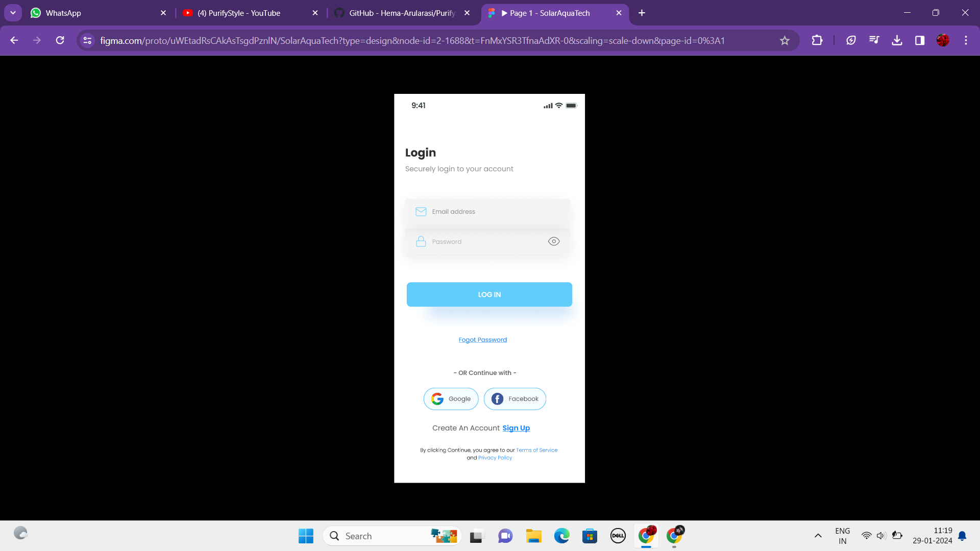This screenshot has width=980, height=551.
Task: Click the Google sign-in button
Action: [451, 399]
